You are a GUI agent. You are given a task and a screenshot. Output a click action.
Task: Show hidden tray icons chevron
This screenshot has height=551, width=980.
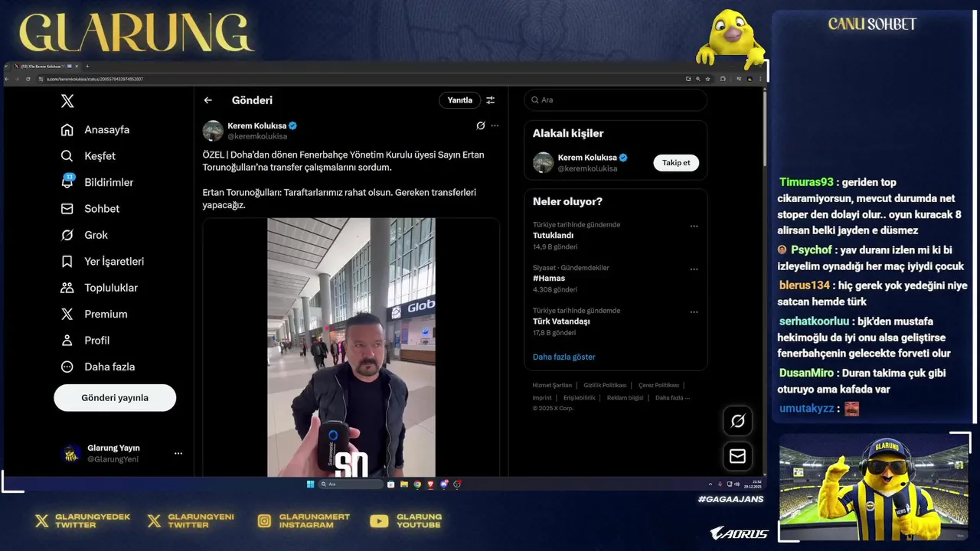[x=710, y=484]
